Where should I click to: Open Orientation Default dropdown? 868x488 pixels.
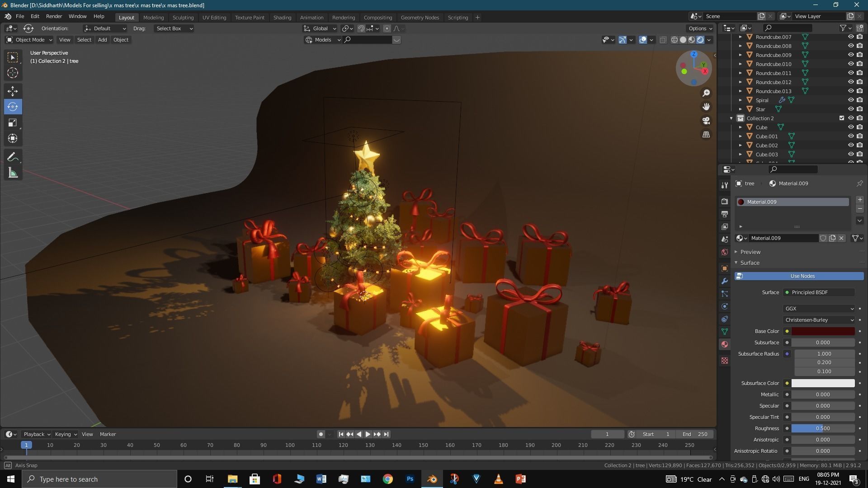click(x=105, y=28)
